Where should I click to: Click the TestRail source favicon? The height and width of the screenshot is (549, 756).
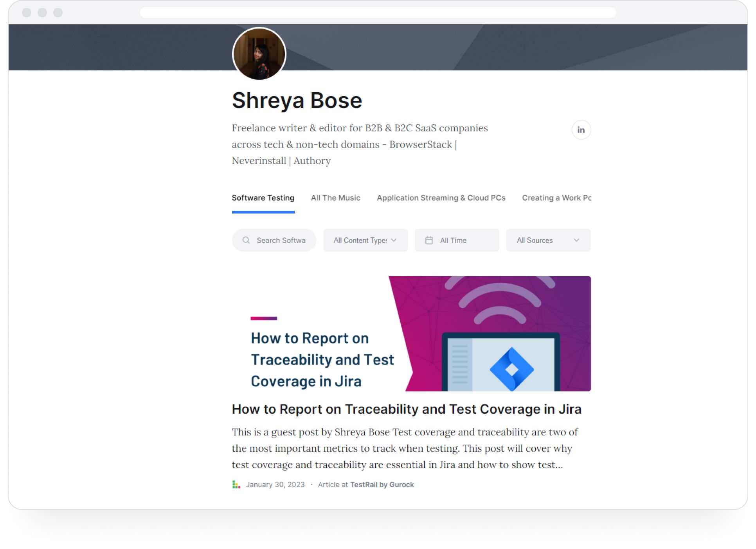pos(236,484)
